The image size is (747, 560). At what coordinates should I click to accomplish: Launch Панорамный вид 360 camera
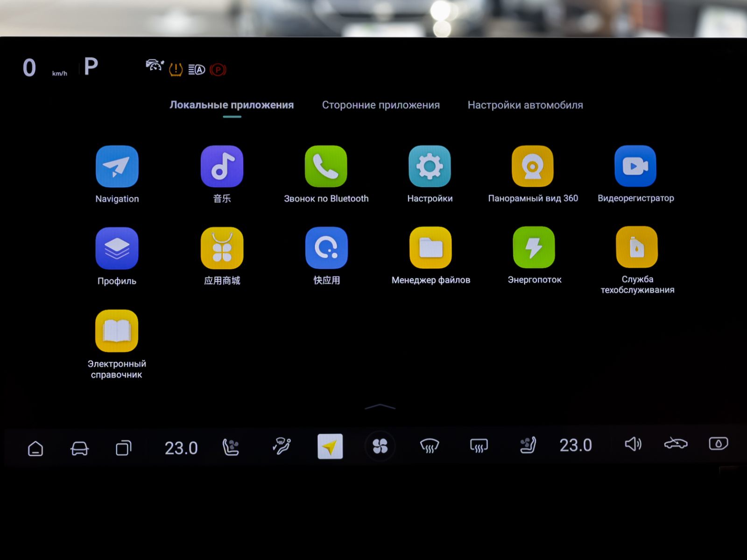point(533,166)
